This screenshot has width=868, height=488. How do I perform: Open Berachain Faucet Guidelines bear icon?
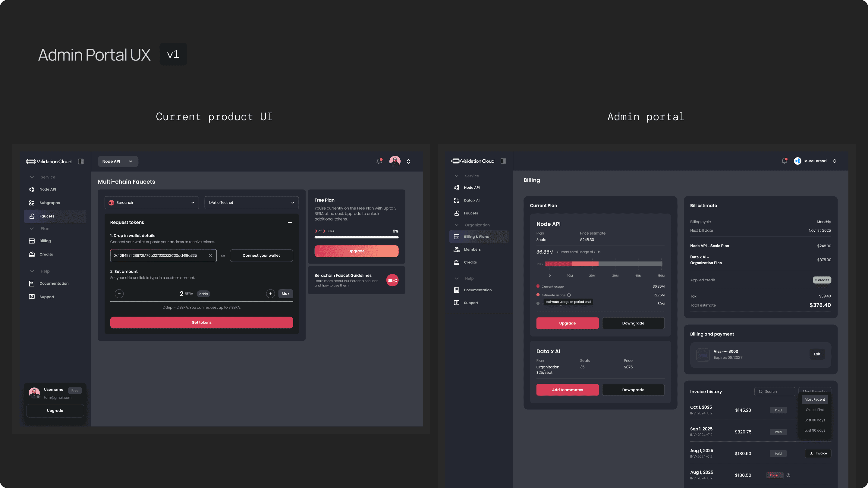pyautogui.click(x=392, y=280)
